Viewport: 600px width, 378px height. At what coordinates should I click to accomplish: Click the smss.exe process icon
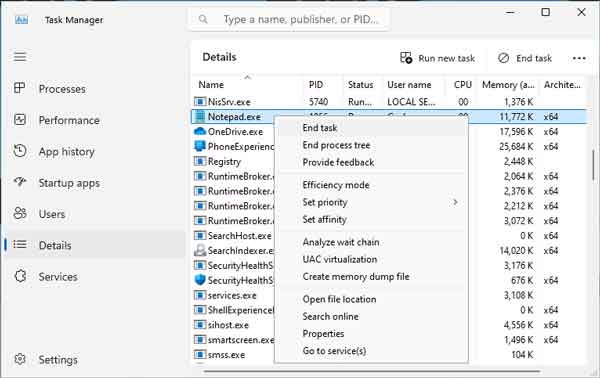point(200,355)
